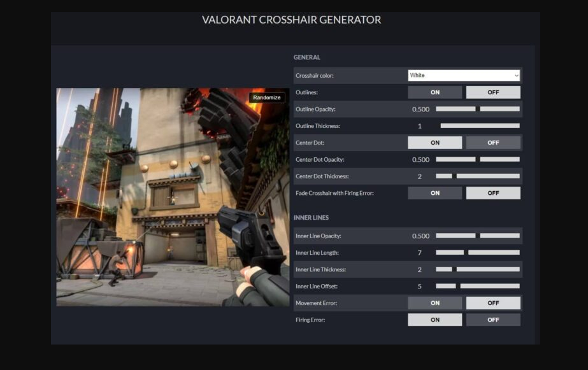Click the Center Dot Thickness value 2

[420, 176]
